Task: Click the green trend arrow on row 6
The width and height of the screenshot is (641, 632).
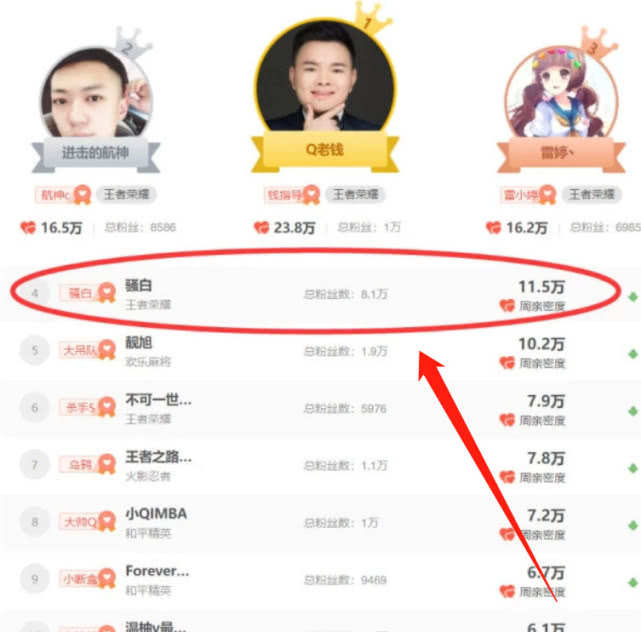Action: pyautogui.click(x=633, y=411)
